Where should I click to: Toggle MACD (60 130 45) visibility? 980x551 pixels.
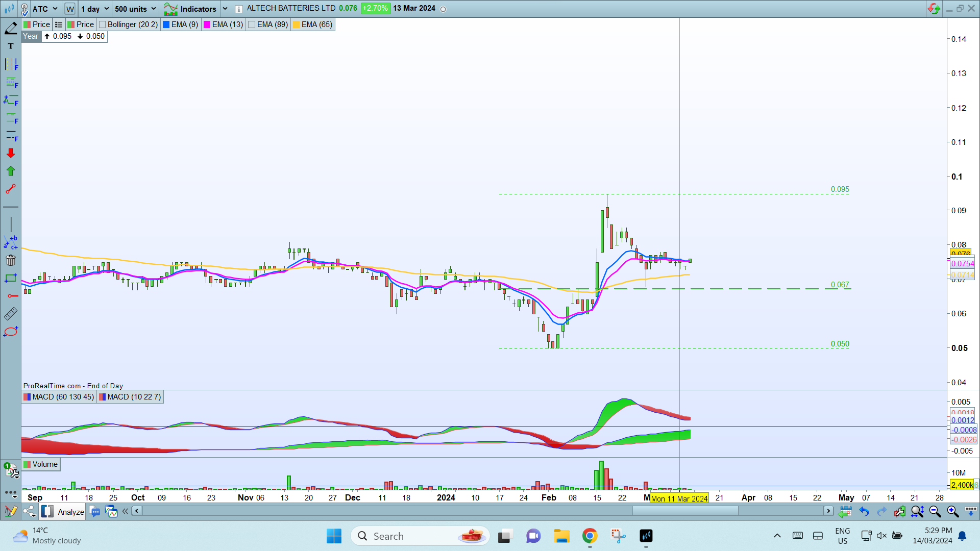click(x=59, y=397)
